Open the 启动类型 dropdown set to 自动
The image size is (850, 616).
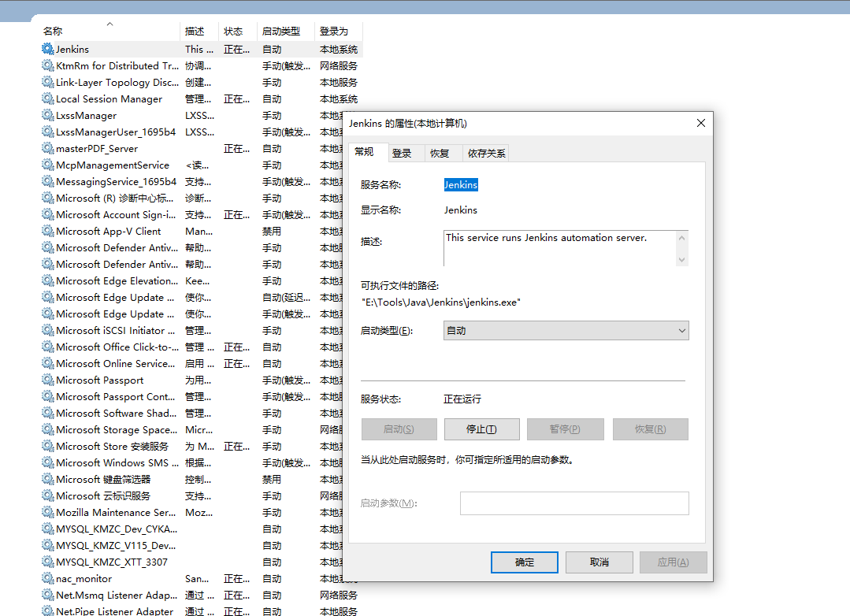point(566,331)
